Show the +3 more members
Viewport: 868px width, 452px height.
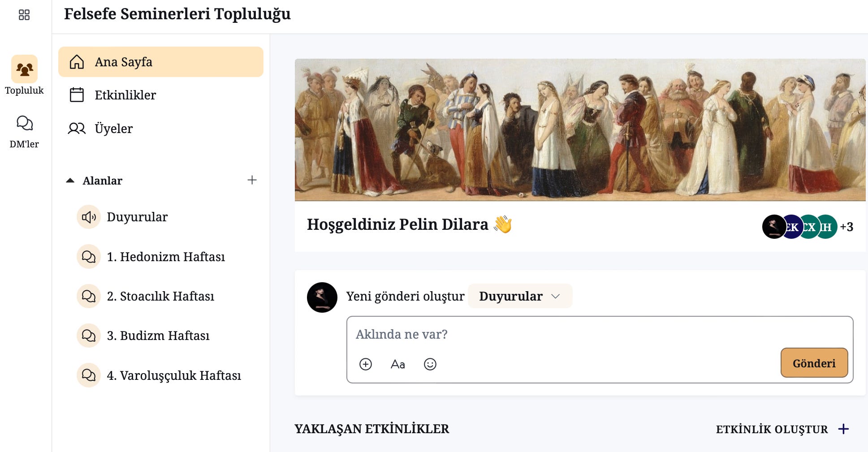(846, 227)
